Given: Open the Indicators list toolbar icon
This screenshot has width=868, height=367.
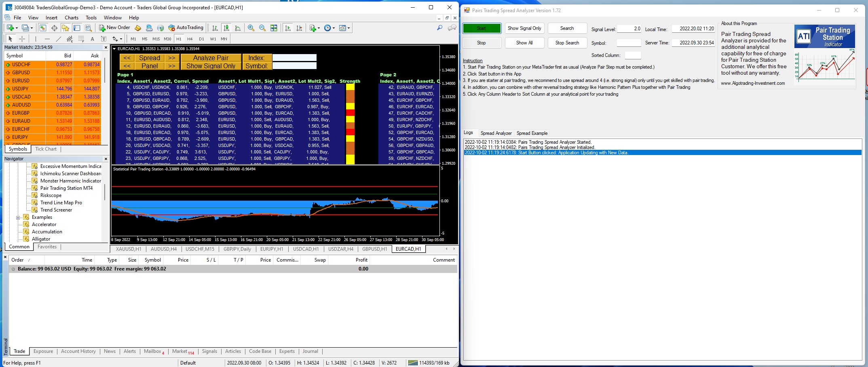Looking at the screenshot, I should tap(313, 28).
